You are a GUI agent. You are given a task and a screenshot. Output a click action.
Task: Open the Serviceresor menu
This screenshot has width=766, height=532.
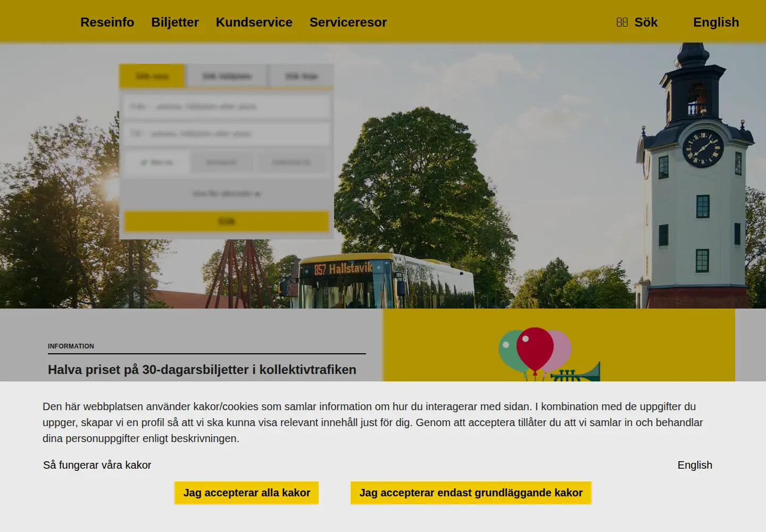[348, 22]
